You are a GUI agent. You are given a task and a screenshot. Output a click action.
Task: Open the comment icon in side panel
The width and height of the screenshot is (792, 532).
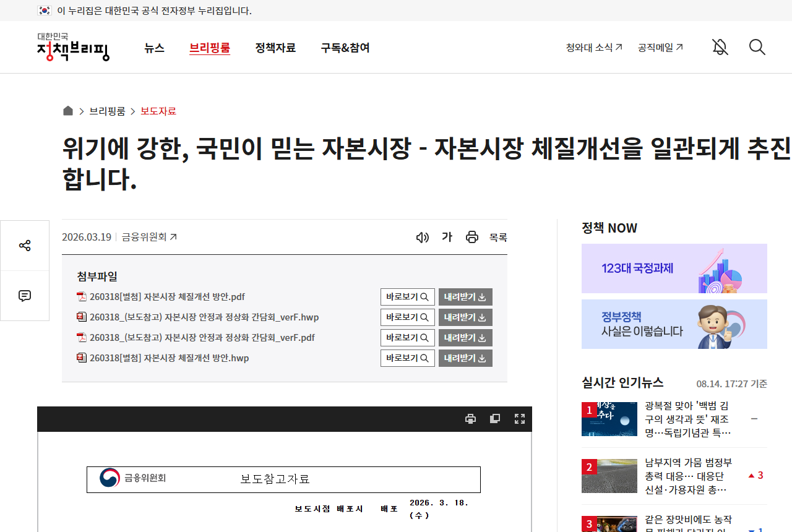(x=25, y=296)
